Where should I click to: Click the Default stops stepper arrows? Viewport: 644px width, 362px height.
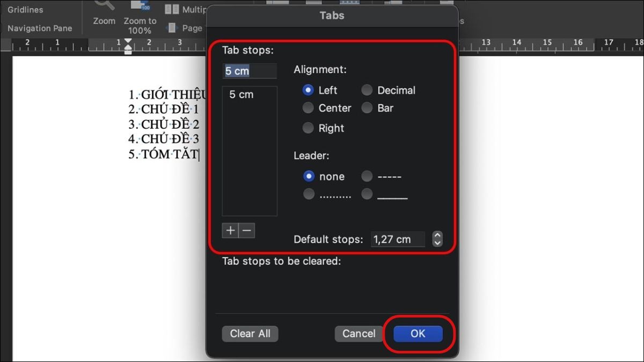click(437, 239)
